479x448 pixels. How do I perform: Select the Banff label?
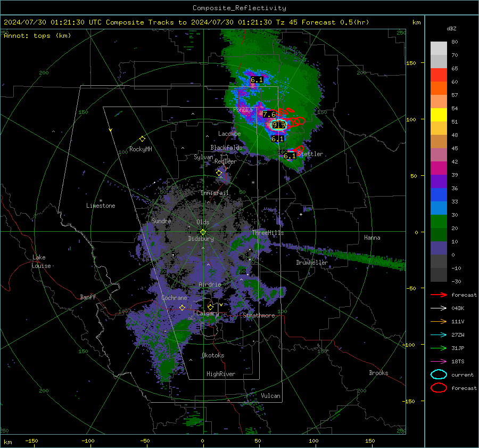[x=88, y=297]
